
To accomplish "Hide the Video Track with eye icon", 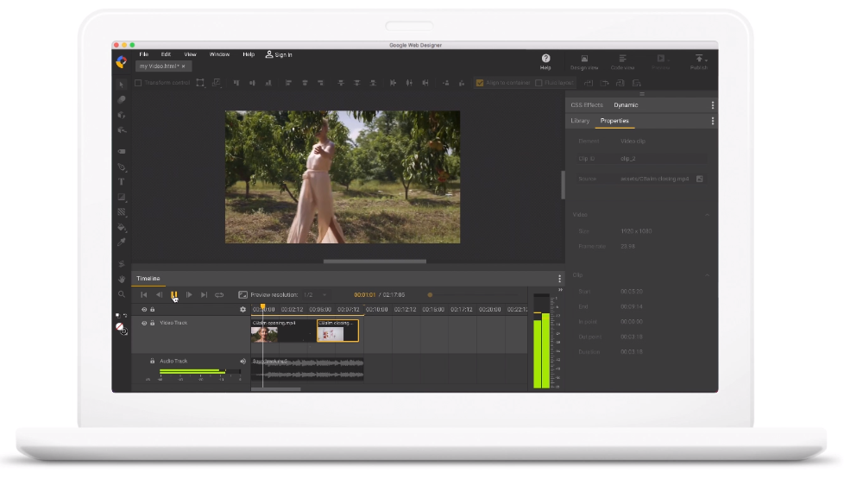I will click(x=144, y=323).
